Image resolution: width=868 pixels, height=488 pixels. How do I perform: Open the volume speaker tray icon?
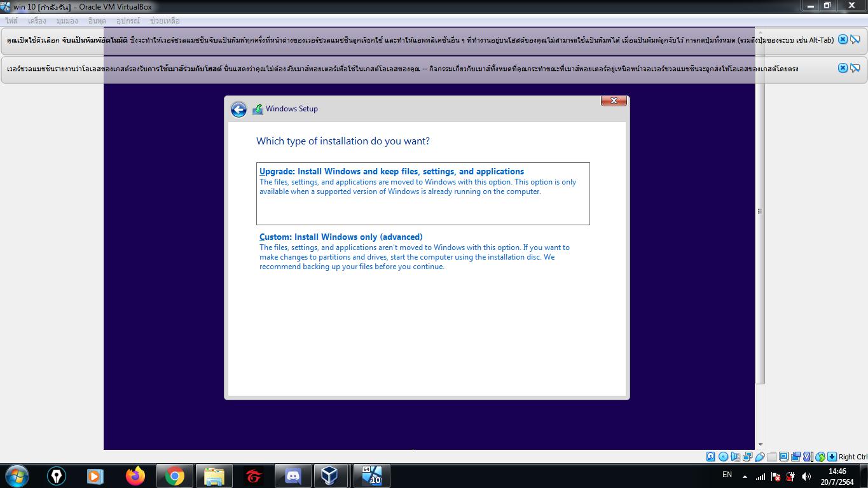coord(806,477)
